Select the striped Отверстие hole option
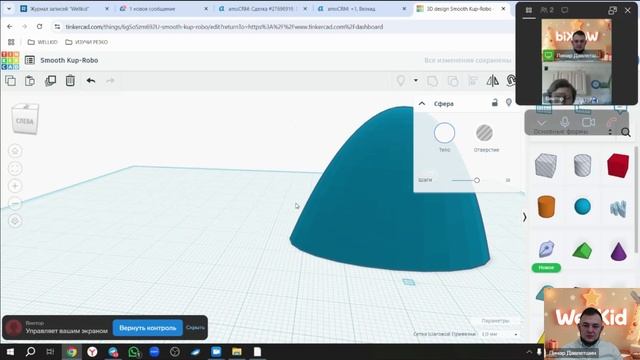Viewport: 640px width, 360px height. 484,133
